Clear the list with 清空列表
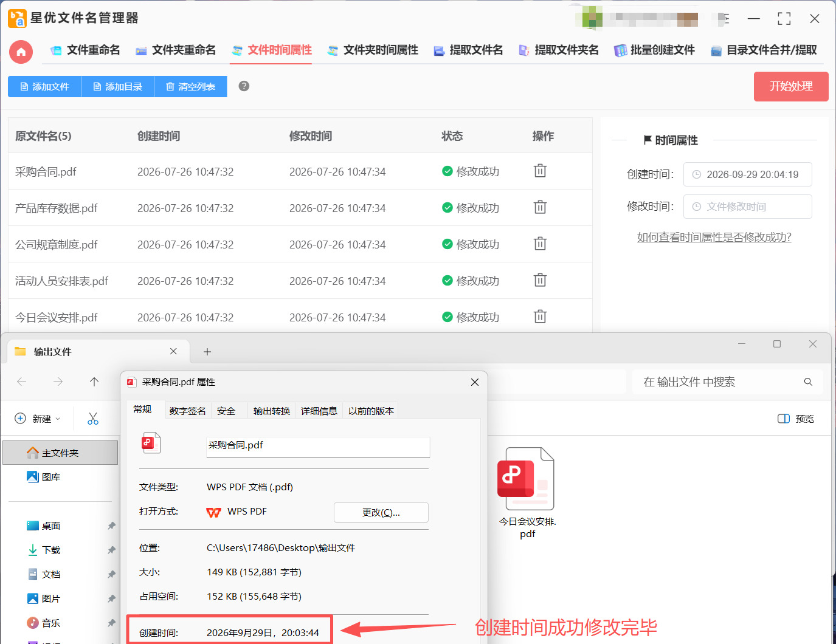This screenshot has height=644, width=836. 190,86
